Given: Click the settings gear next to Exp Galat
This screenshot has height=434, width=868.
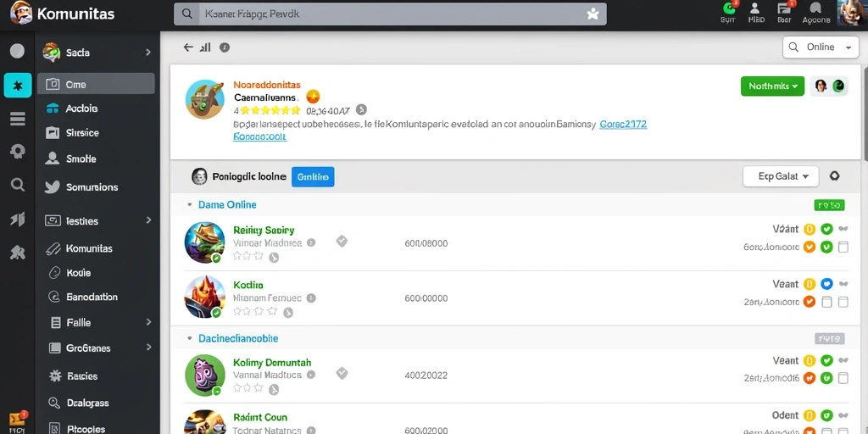Looking at the screenshot, I should pyautogui.click(x=834, y=176).
